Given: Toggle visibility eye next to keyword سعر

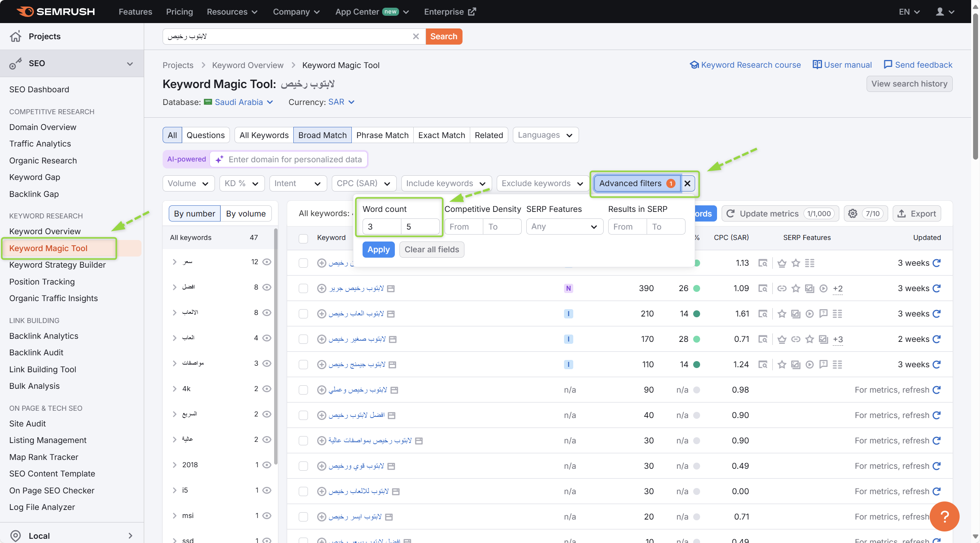Looking at the screenshot, I should 267,262.
